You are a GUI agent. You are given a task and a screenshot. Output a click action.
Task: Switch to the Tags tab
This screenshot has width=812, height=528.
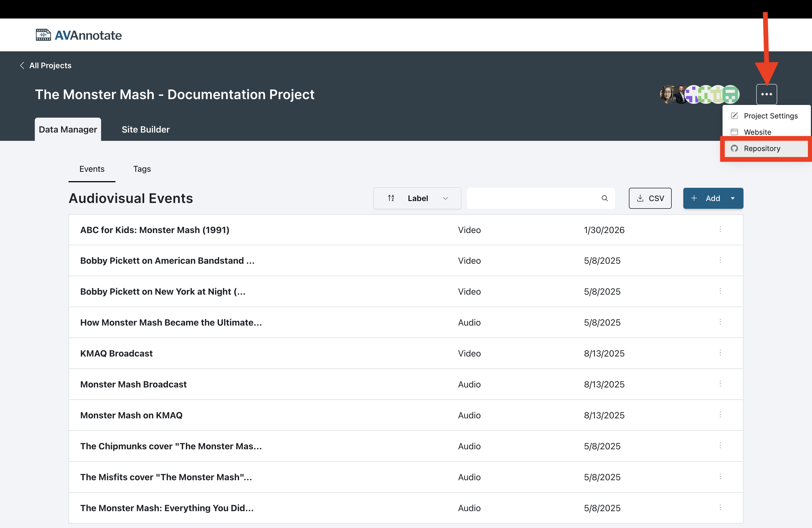point(142,169)
